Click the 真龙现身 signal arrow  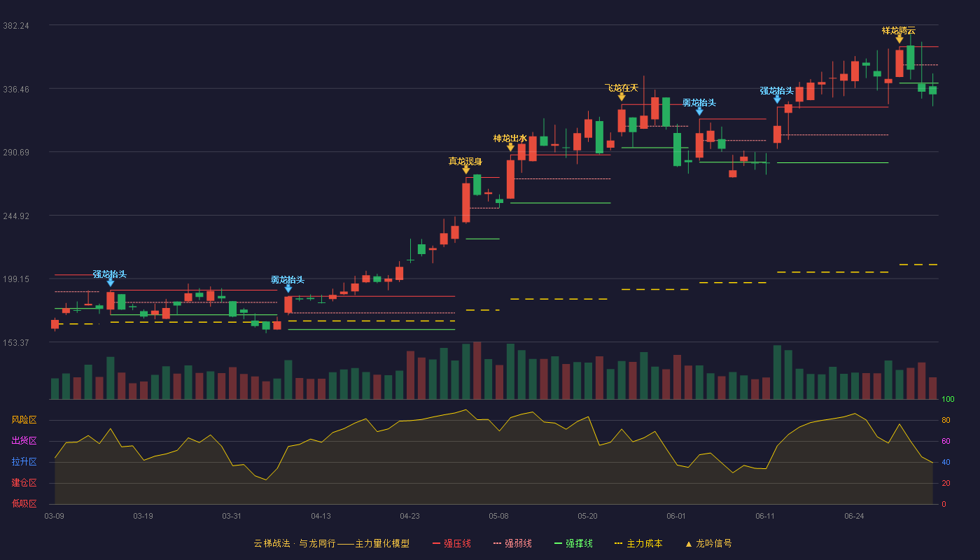(x=466, y=169)
